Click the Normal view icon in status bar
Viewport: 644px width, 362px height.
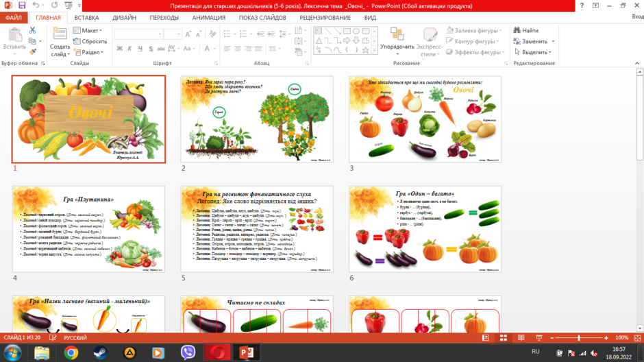(486, 338)
